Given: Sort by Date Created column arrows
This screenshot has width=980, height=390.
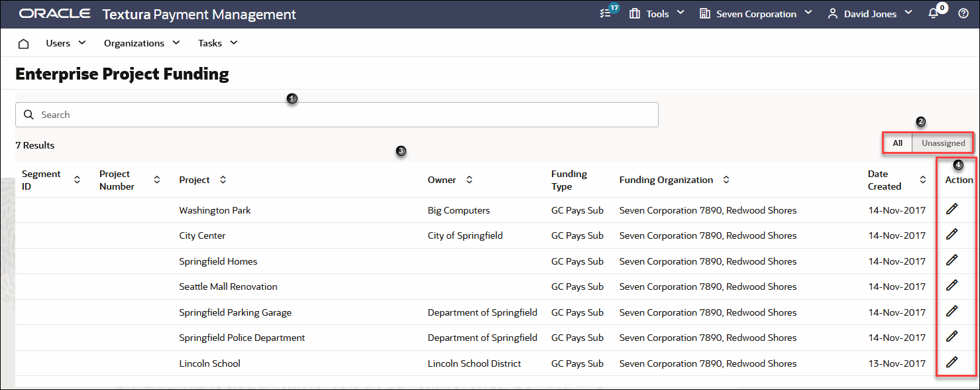Looking at the screenshot, I should click(922, 180).
